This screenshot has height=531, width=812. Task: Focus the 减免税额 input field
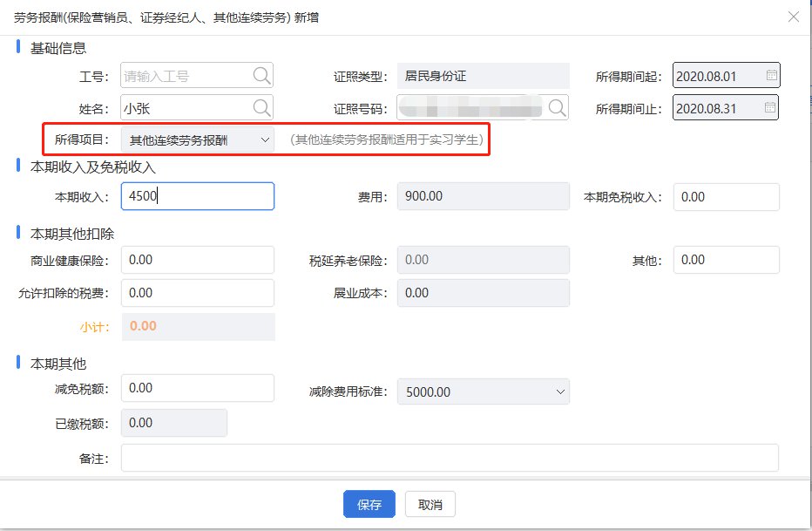pos(198,388)
